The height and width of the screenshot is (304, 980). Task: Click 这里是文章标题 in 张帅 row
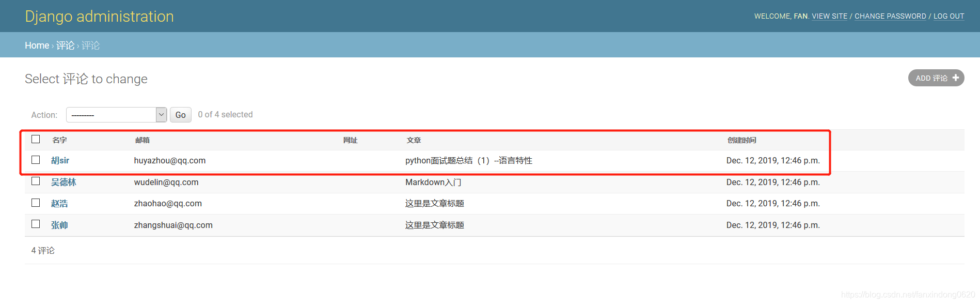[x=435, y=225]
